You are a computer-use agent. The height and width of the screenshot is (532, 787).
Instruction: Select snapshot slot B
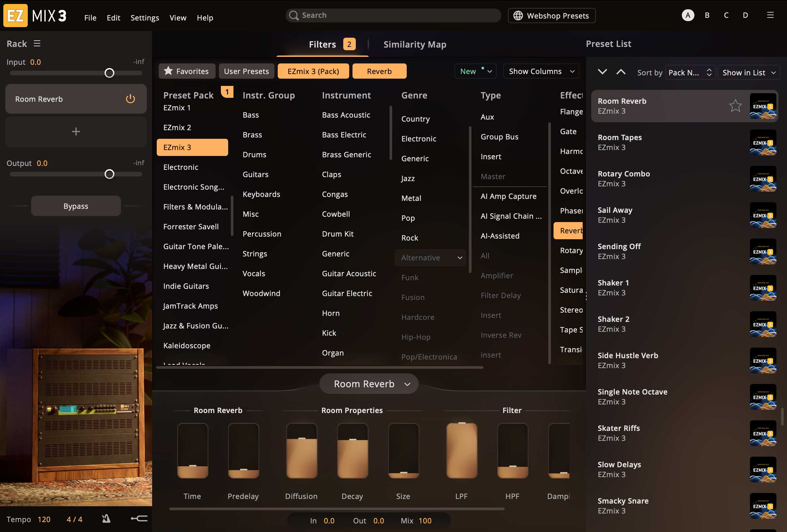[707, 15]
